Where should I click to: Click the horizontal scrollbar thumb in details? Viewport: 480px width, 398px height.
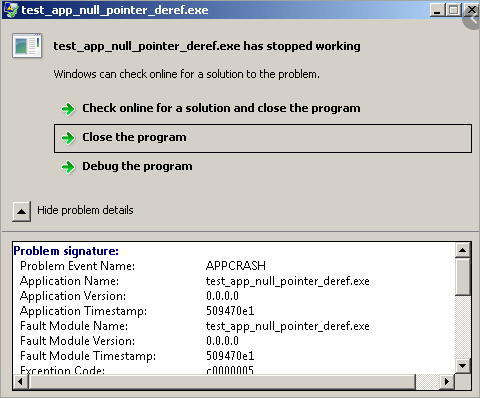pyautogui.click(x=222, y=381)
